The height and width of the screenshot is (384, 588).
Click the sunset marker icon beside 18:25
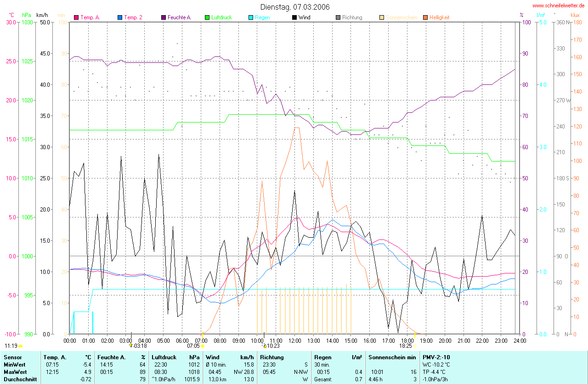(x=415, y=346)
